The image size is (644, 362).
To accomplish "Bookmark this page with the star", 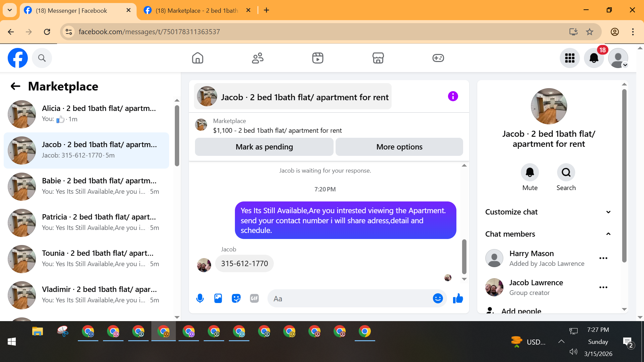I will pyautogui.click(x=590, y=32).
